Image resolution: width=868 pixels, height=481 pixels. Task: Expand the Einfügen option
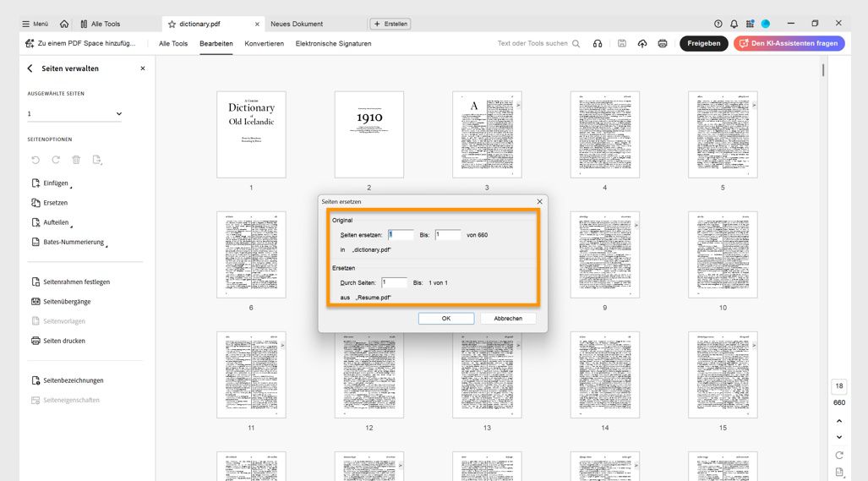click(x=52, y=183)
